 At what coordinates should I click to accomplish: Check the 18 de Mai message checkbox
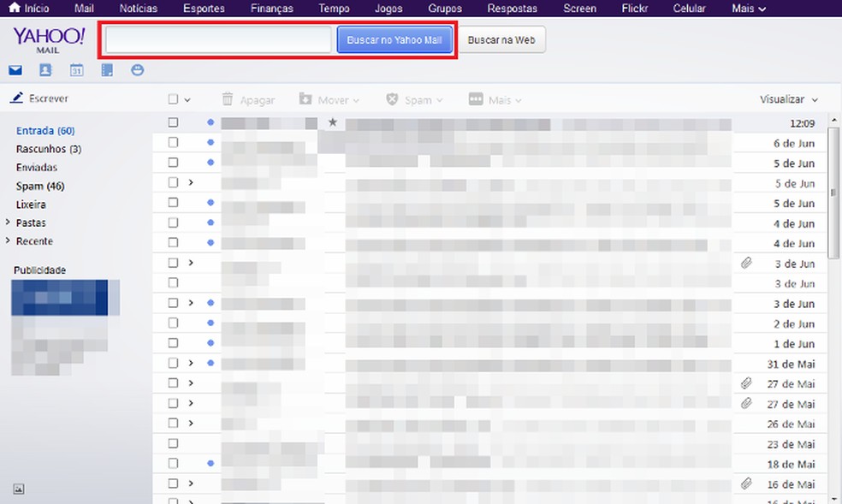(x=173, y=463)
